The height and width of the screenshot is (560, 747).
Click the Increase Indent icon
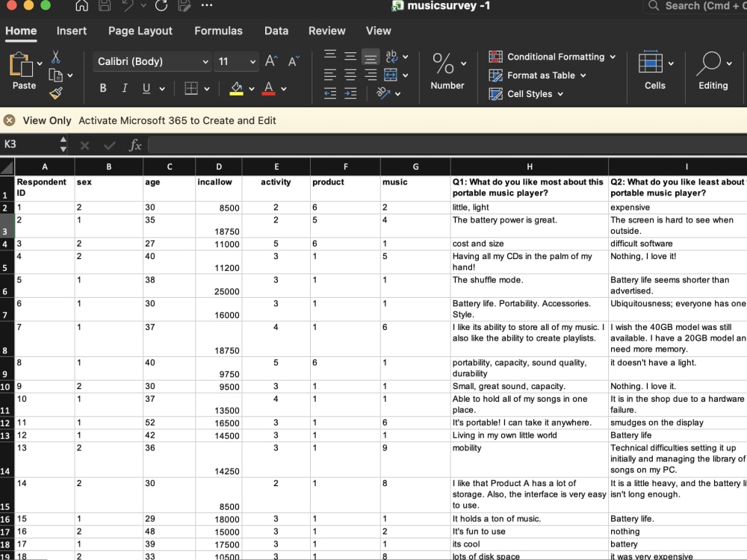(x=350, y=93)
